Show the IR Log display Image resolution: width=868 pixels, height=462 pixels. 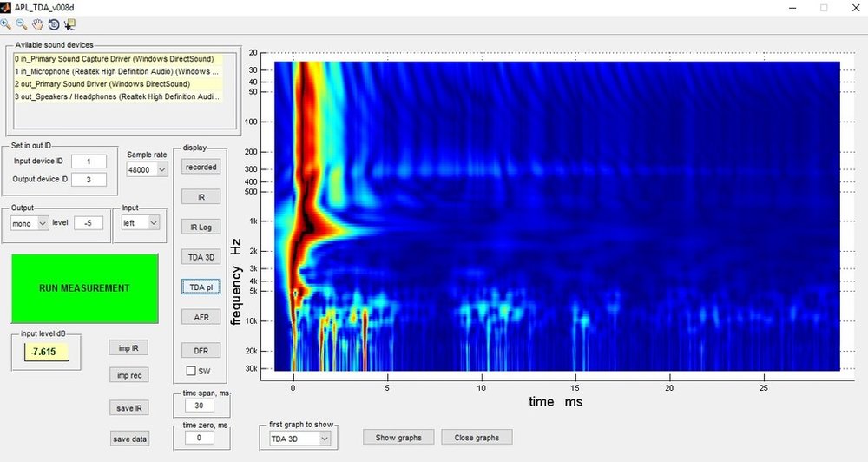(x=201, y=228)
